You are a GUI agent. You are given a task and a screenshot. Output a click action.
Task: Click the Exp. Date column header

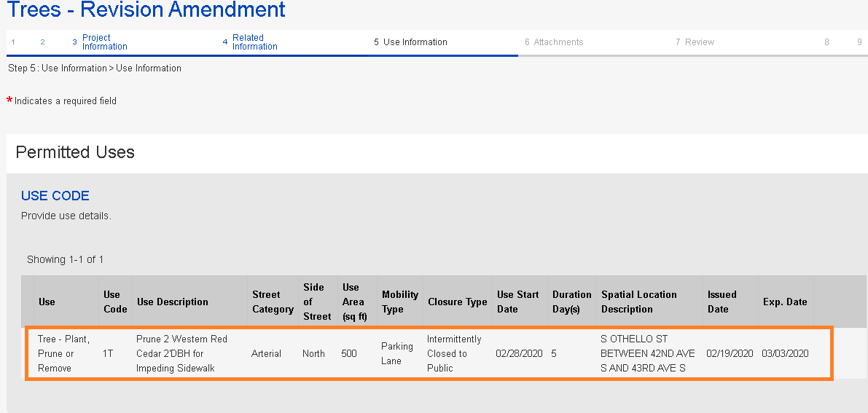[x=786, y=302]
